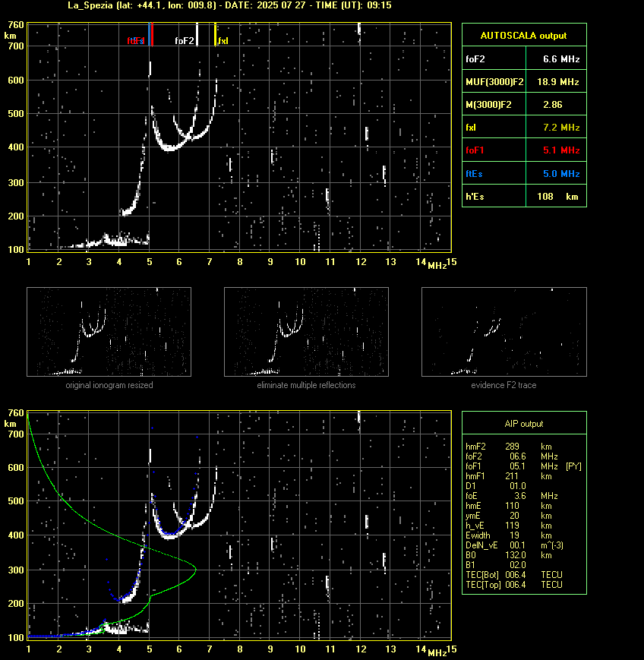Image resolution: width=644 pixels, height=660 pixels.
Task: Select the yellow '7.2 MHz' value
Action: click(x=561, y=127)
